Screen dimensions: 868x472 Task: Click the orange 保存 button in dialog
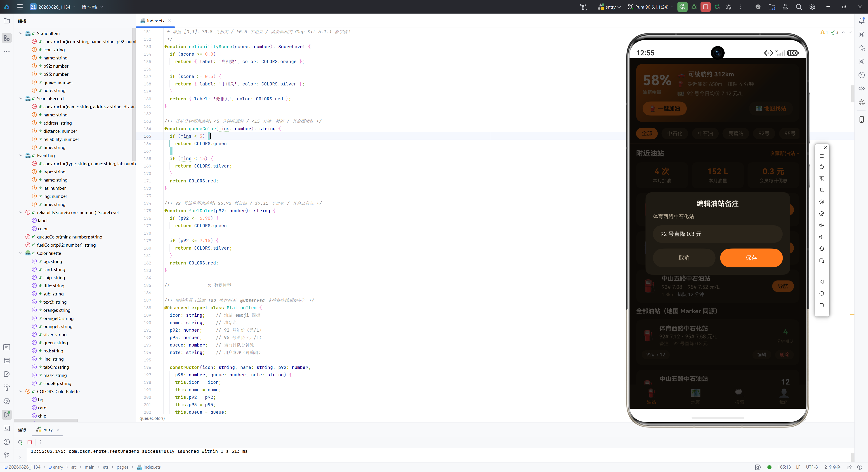pos(751,258)
